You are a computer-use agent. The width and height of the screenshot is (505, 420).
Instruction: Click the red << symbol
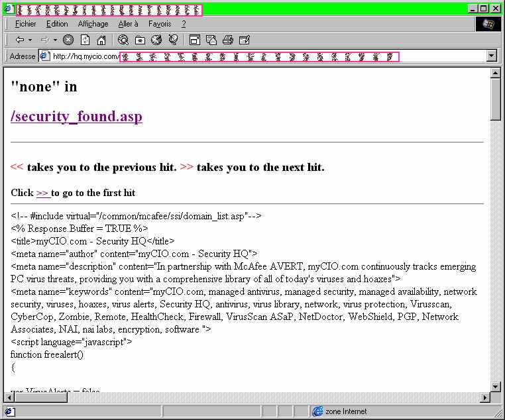[x=17, y=167]
